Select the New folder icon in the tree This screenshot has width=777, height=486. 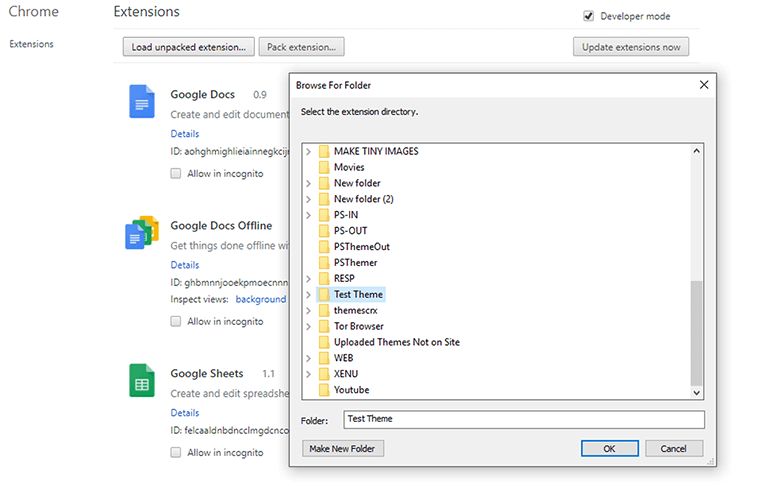pyautogui.click(x=324, y=183)
